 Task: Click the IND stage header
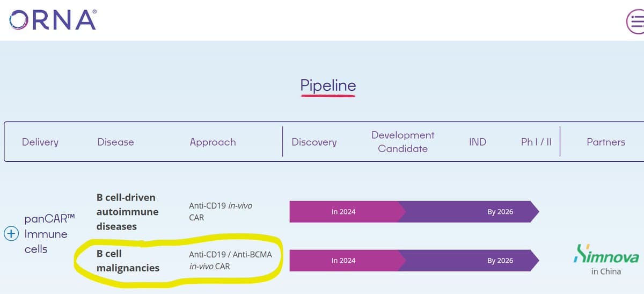(x=477, y=142)
